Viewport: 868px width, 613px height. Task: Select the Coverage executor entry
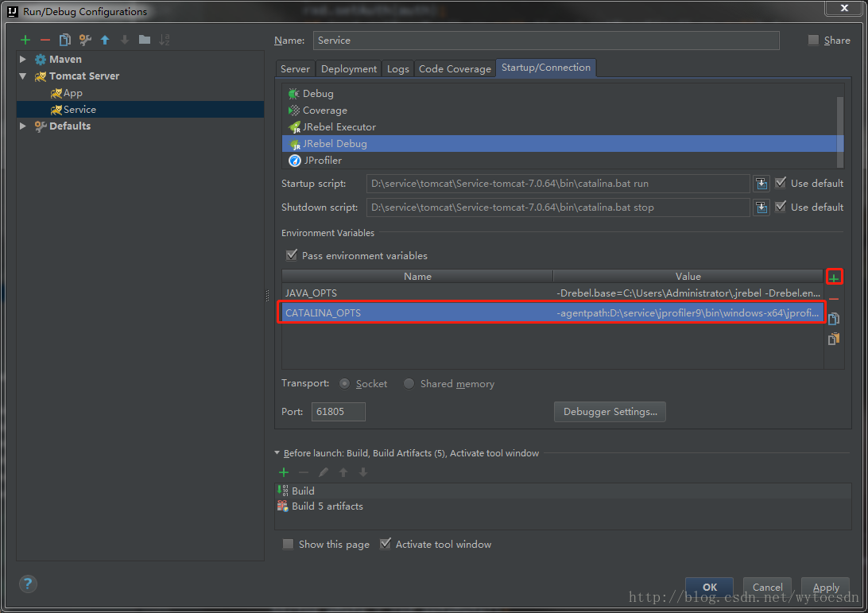click(x=559, y=111)
